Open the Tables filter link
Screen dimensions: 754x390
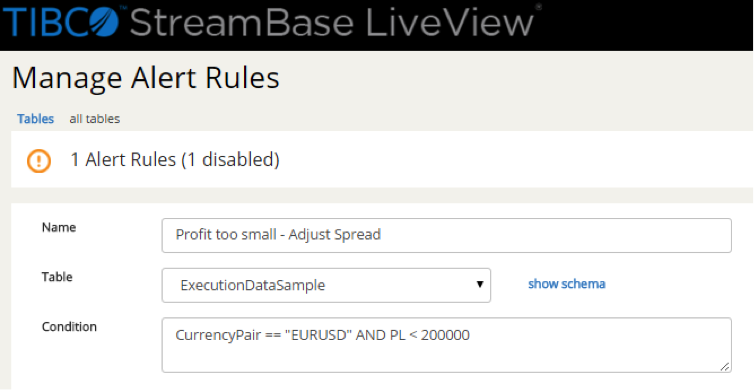[x=36, y=119]
